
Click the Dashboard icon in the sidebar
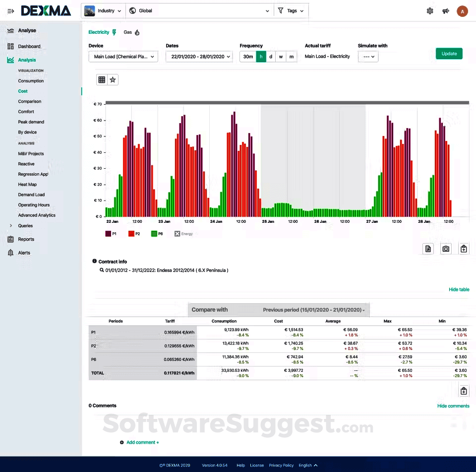point(10,46)
